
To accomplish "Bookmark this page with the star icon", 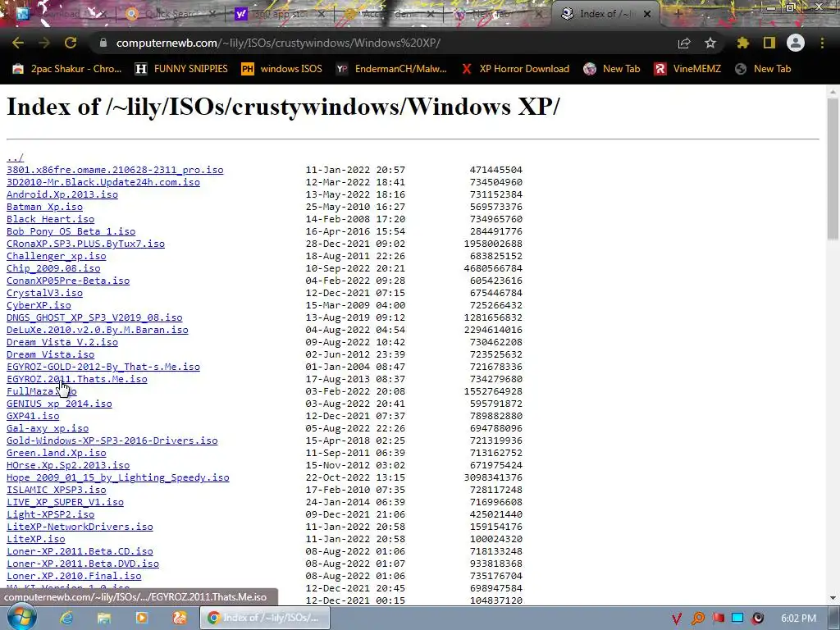I will (x=710, y=43).
